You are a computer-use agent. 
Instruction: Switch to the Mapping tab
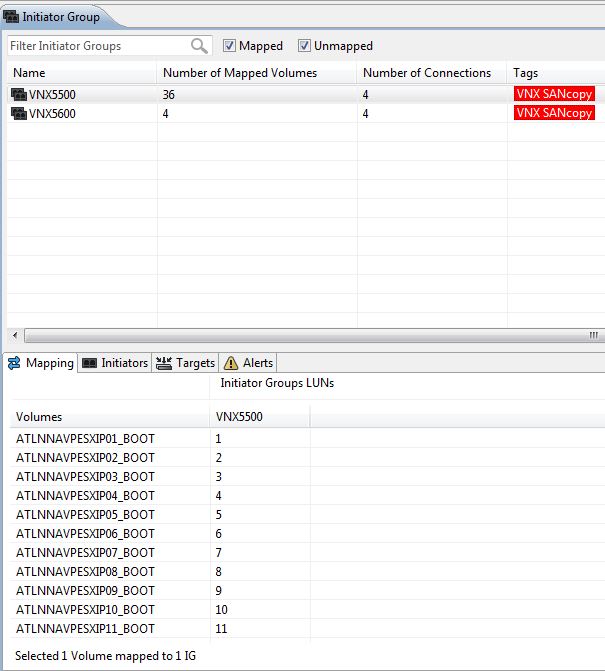(40, 363)
